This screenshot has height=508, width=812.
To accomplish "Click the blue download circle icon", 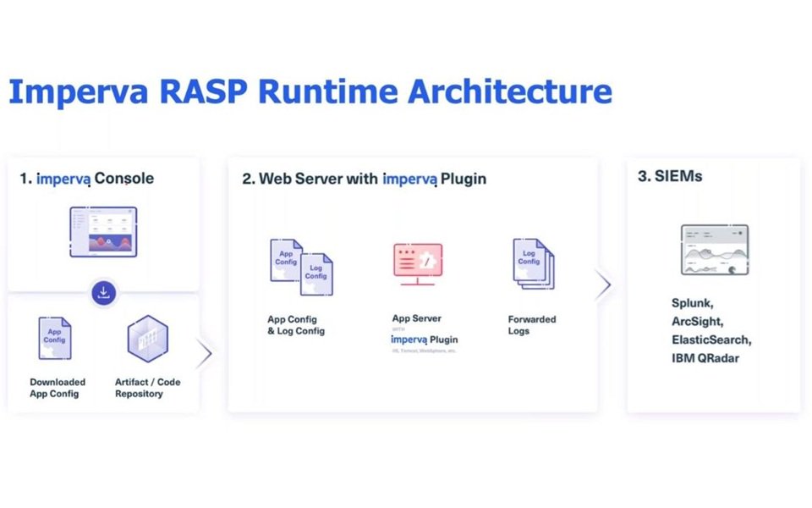I will [x=103, y=293].
